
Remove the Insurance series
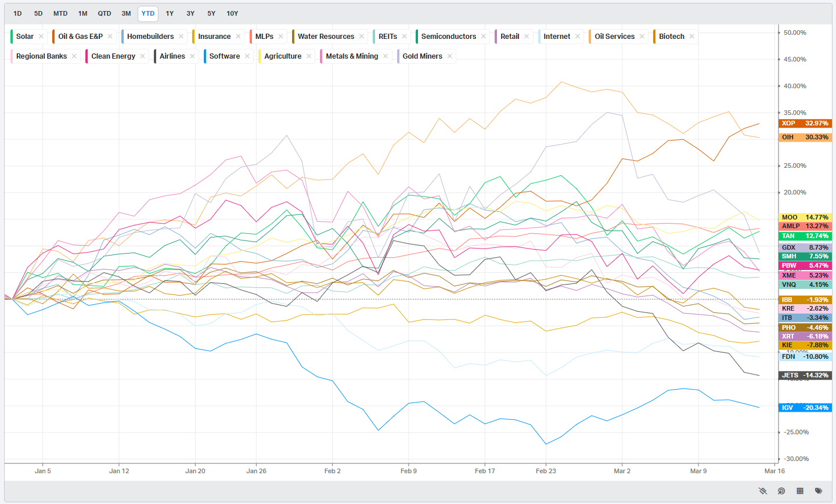238,36
